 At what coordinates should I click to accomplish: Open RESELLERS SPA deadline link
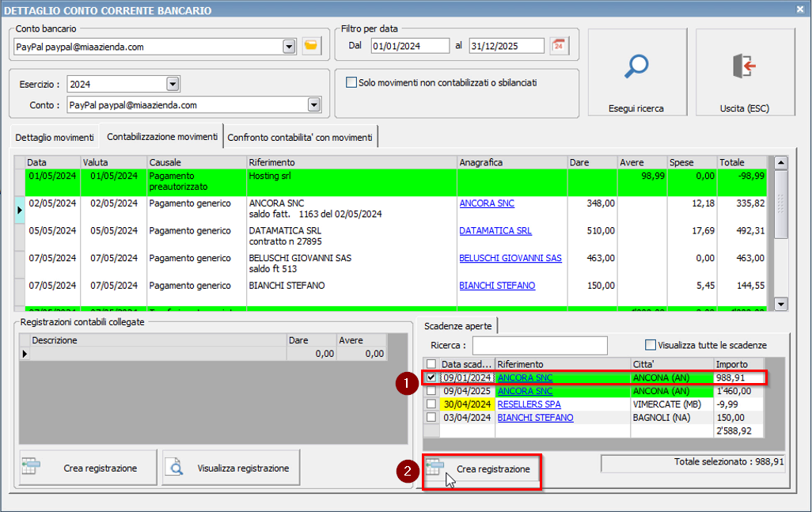click(x=529, y=404)
